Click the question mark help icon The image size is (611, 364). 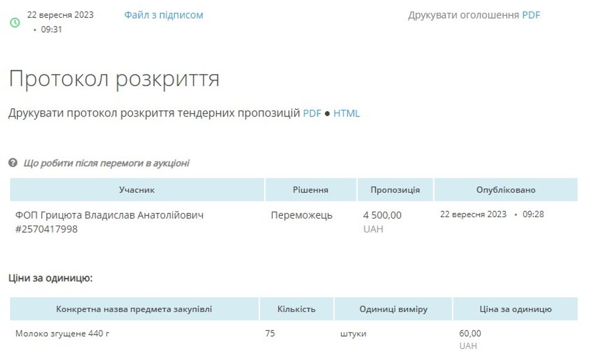(13, 163)
